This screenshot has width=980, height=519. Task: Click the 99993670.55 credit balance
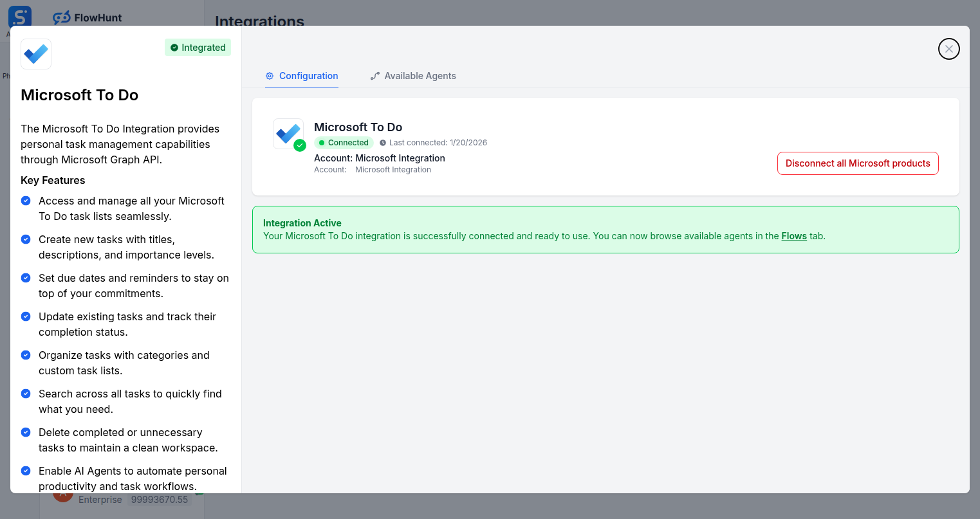tap(159, 499)
